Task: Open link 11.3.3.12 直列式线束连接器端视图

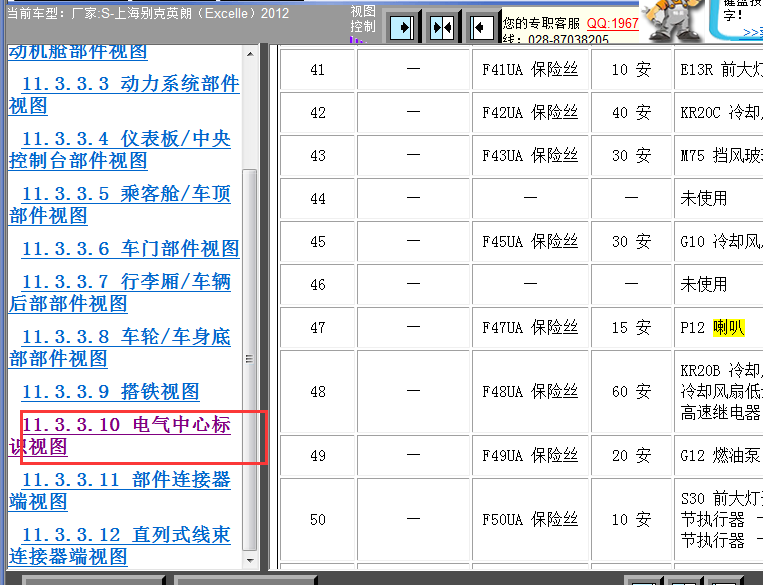Action: (x=120, y=546)
